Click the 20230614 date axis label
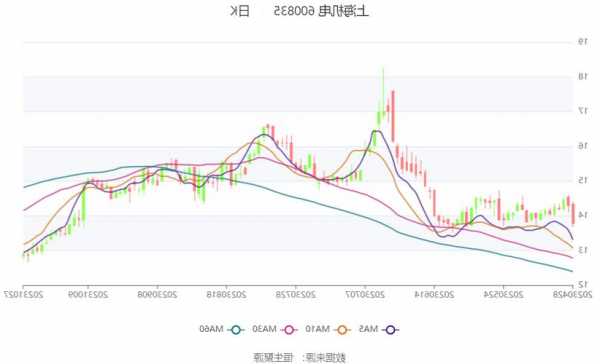The width and height of the screenshot is (600, 364). coord(434,294)
